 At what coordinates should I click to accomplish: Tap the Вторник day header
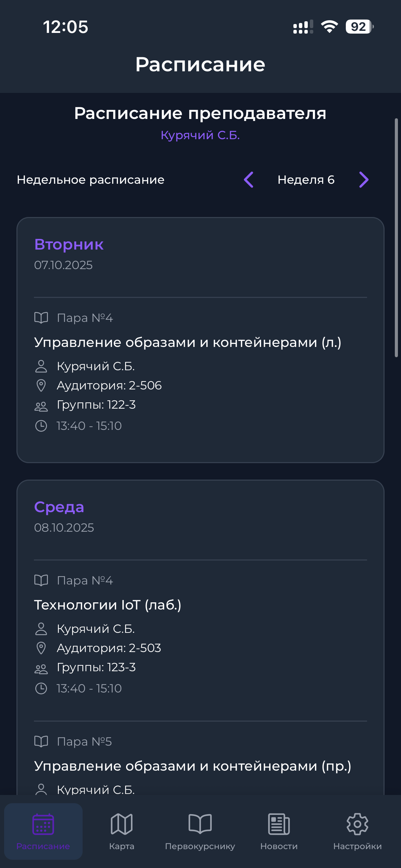point(69,244)
